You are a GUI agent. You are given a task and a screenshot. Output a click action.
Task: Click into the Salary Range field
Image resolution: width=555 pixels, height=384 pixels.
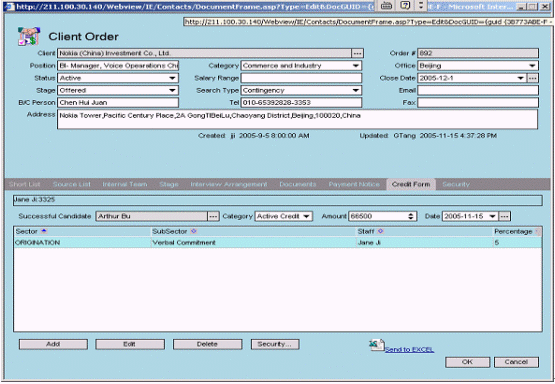301,78
